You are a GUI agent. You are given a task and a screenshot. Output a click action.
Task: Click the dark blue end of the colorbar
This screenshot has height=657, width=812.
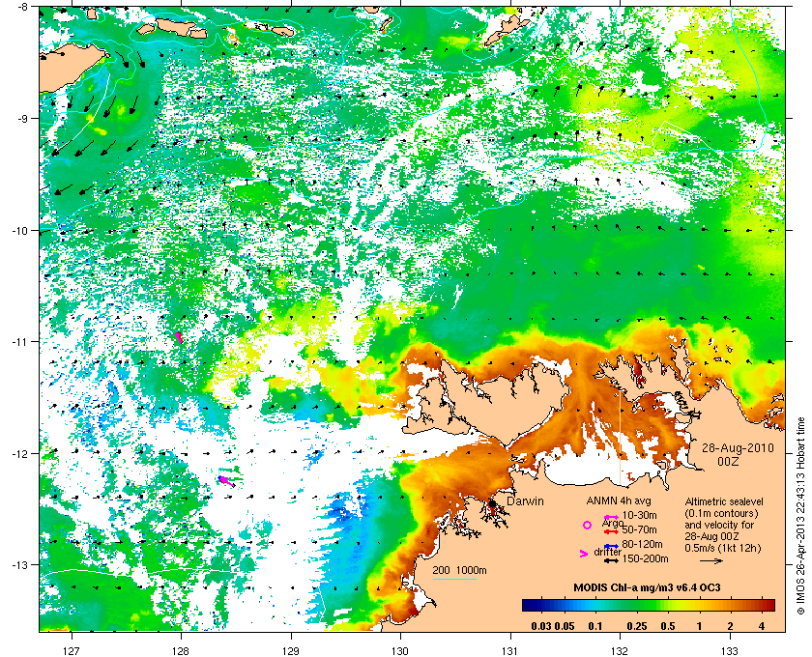526,605
